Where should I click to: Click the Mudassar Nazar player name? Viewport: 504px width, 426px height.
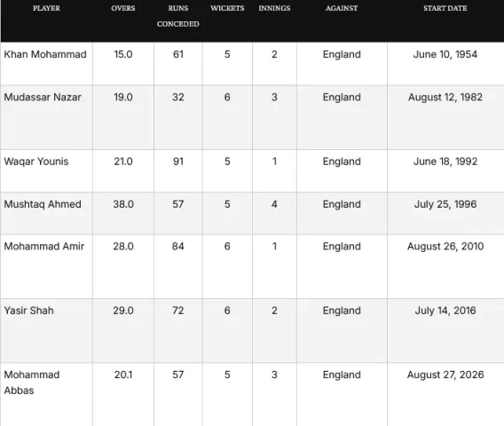43,97
